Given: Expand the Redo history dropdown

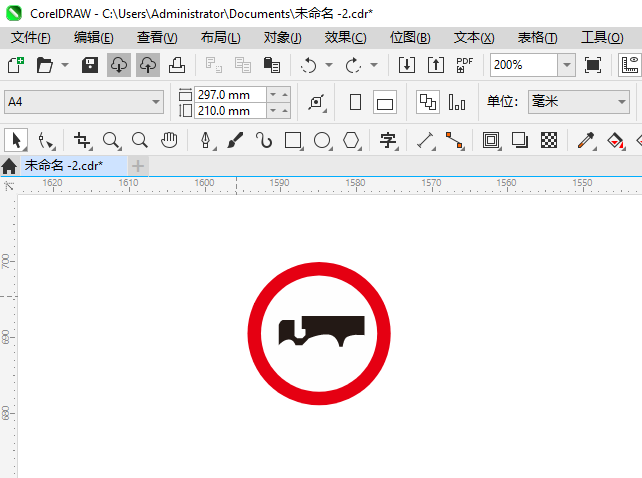Looking at the screenshot, I should pyautogui.click(x=374, y=65).
